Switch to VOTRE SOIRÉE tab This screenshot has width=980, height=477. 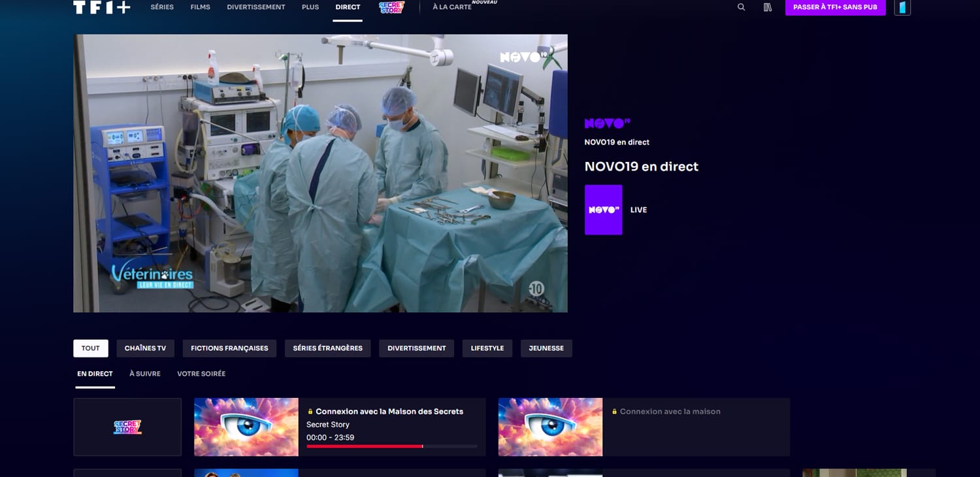[x=201, y=374]
